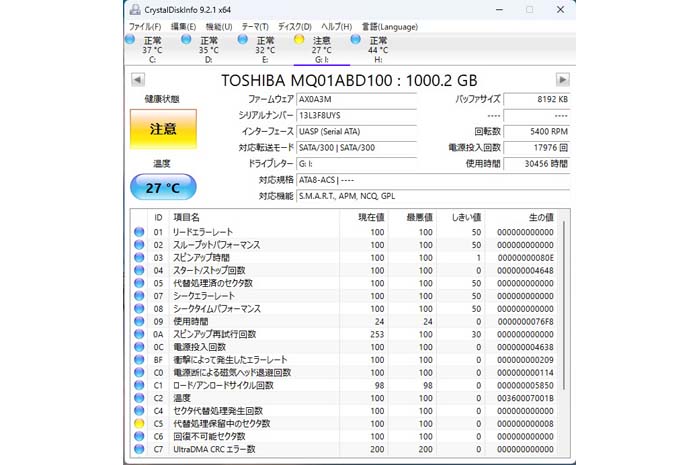
Task: Click status icon of row C0 head retract count
Action: coord(139,372)
